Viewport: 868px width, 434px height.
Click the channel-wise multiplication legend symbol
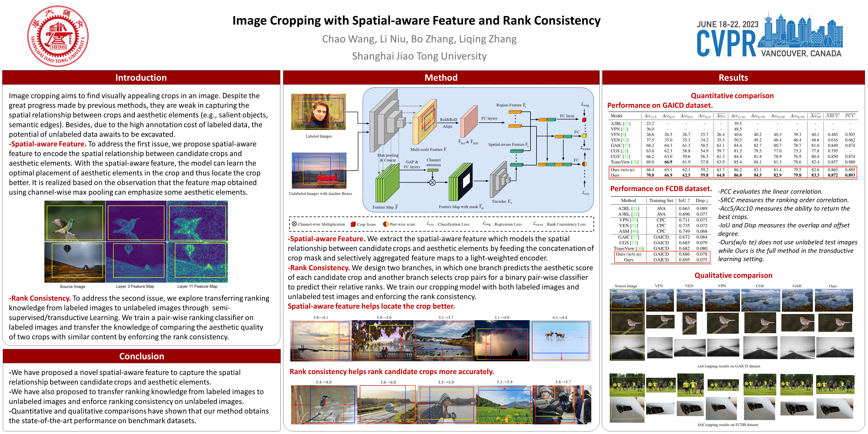[x=294, y=224]
